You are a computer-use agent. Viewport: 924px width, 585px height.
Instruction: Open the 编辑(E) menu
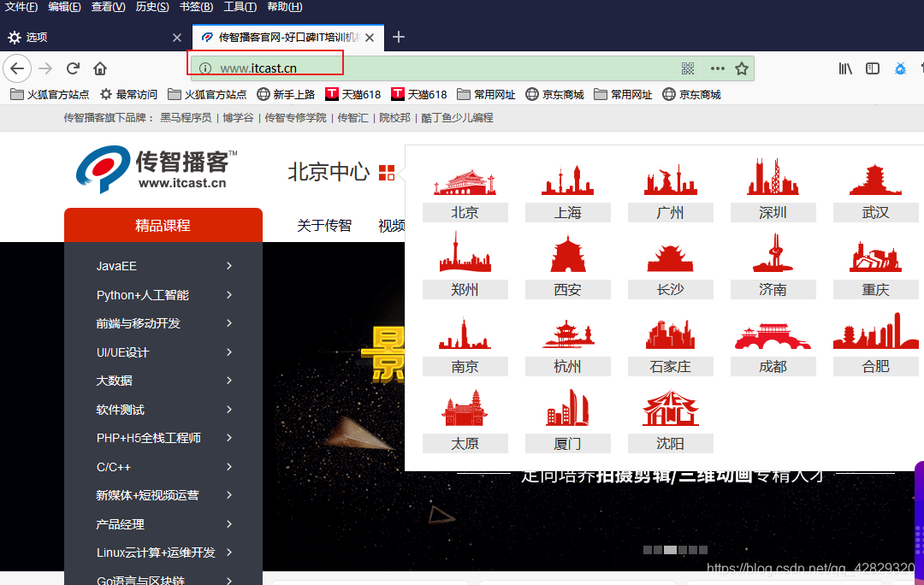[64, 7]
